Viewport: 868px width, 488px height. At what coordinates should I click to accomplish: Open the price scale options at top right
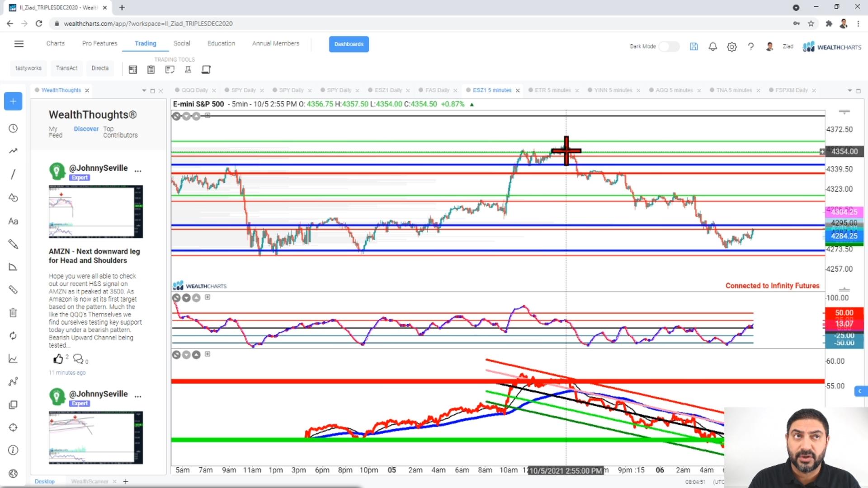click(x=844, y=112)
